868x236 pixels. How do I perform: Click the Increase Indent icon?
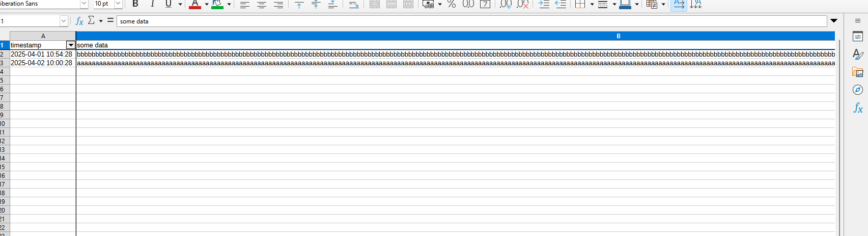pos(544,4)
